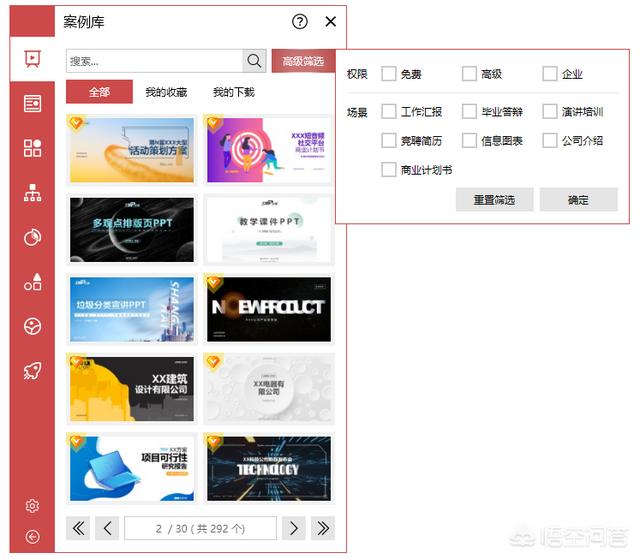Select the pie chart icon in the sidebar
640x559 pixels.
[x=32, y=238]
